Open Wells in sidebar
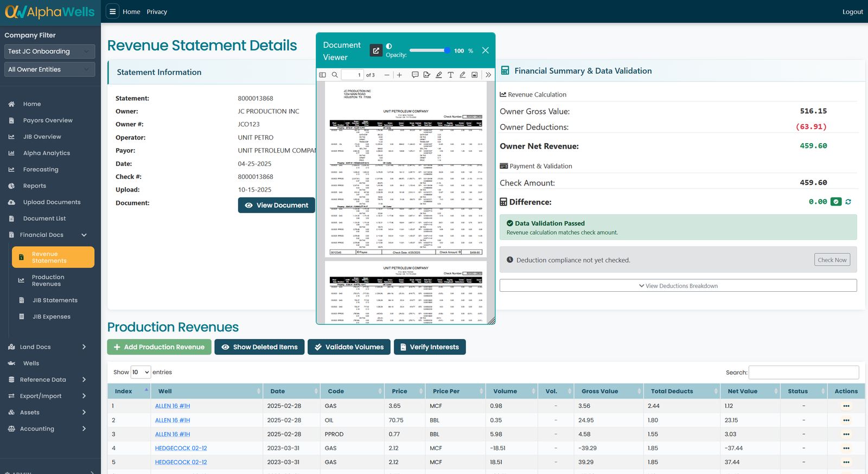868x474 pixels. [x=31, y=363]
